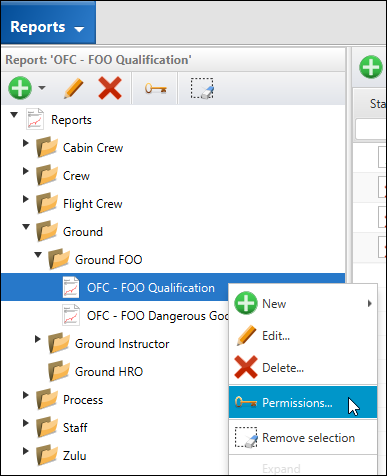
Task: Click the pencil icon beside Edit...
Action: click(x=246, y=335)
